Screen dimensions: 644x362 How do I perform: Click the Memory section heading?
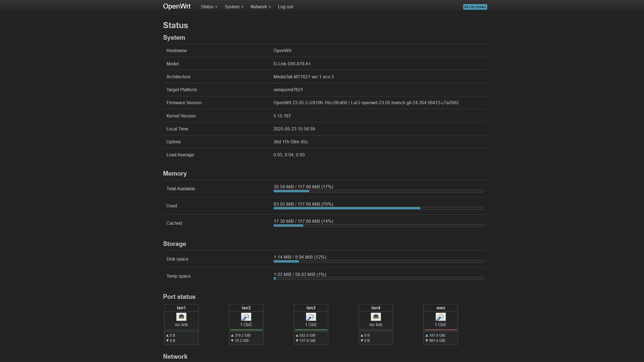pyautogui.click(x=175, y=174)
